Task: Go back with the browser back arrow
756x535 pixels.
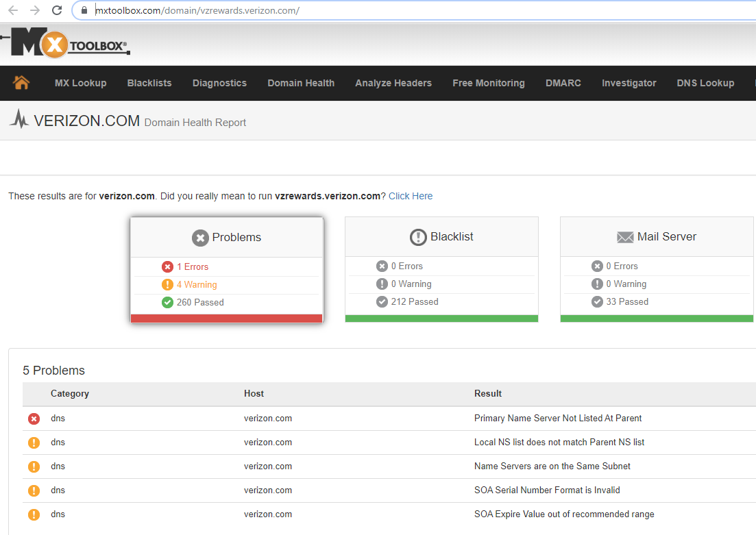Action: point(13,10)
